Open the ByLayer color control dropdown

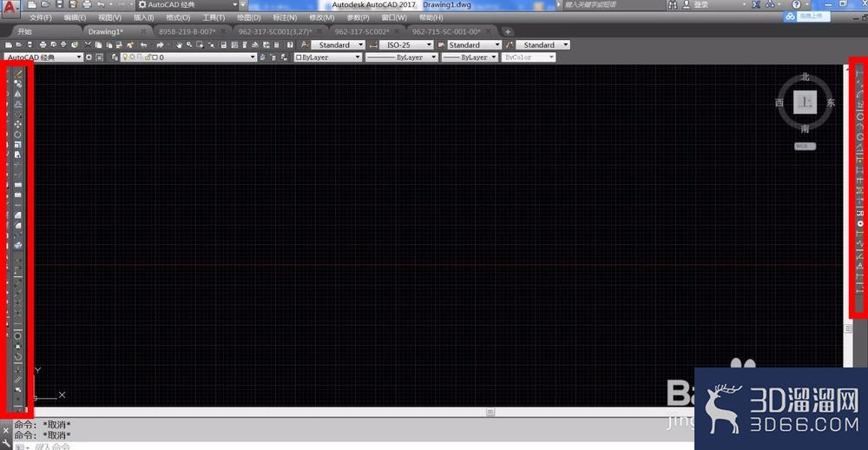pos(328,57)
